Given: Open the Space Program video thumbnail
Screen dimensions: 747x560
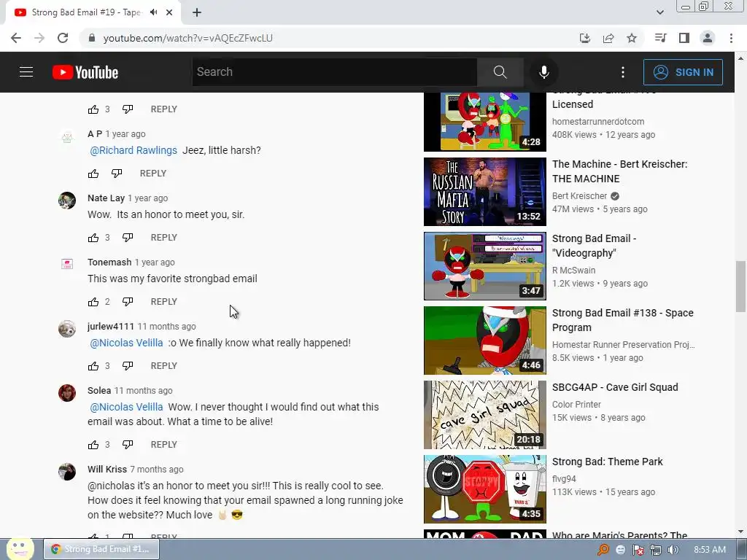Looking at the screenshot, I should (485, 341).
